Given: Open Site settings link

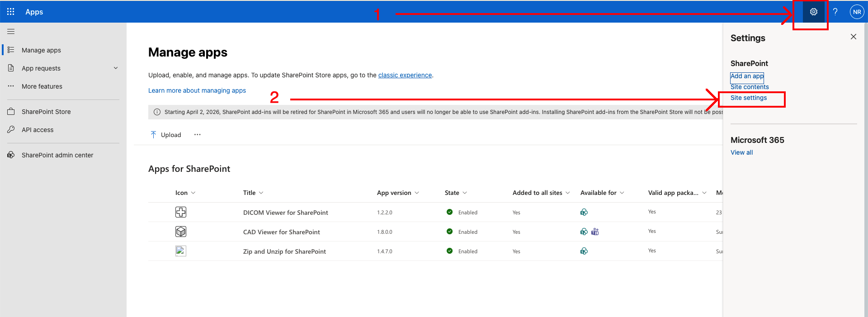Looking at the screenshot, I should (749, 98).
